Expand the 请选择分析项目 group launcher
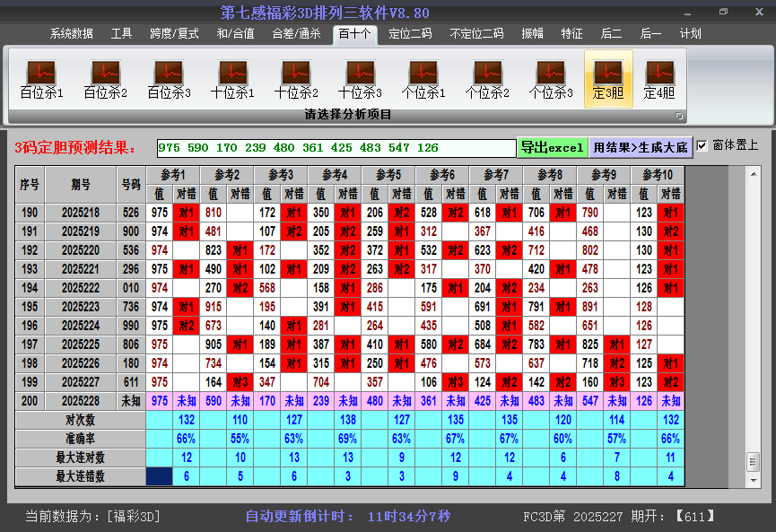The width and height of the screenshot is (776, 532). coord(679,116)
